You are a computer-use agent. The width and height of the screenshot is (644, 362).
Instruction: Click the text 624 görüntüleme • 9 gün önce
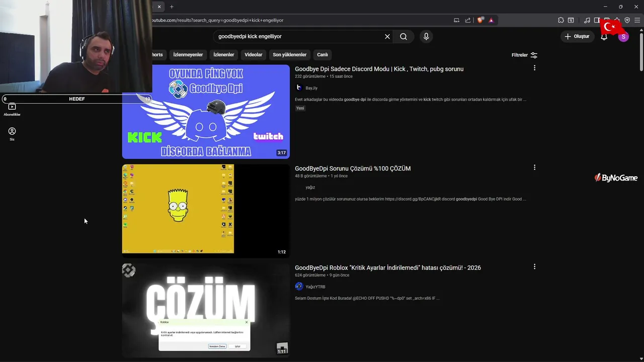pos(322,276)
